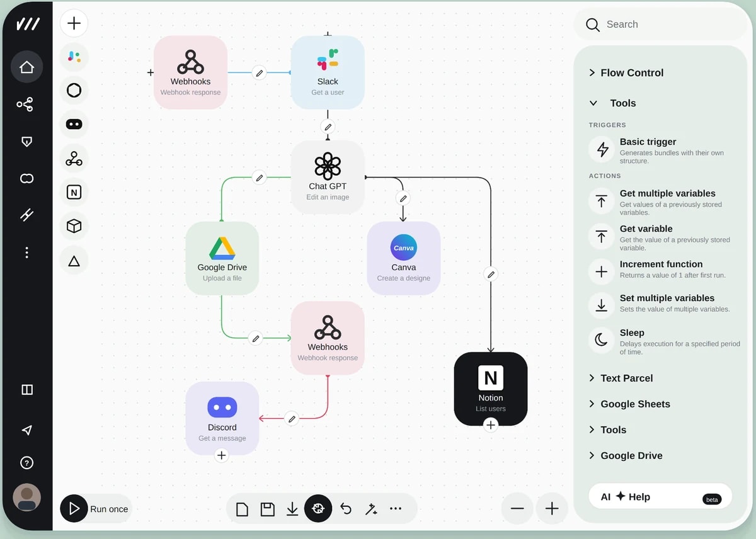Add a module after the Notion node

point(491,425)
